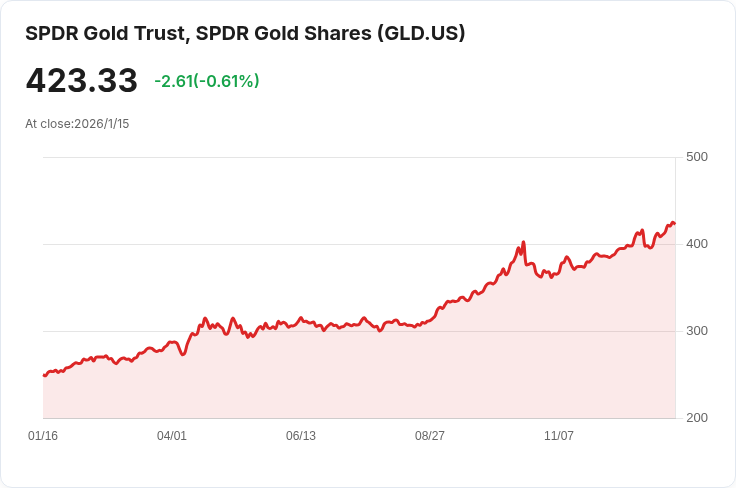Click the 06/13 x-axis date label
The height and width of the screenshot is (488, 736).
click(301, 436)
